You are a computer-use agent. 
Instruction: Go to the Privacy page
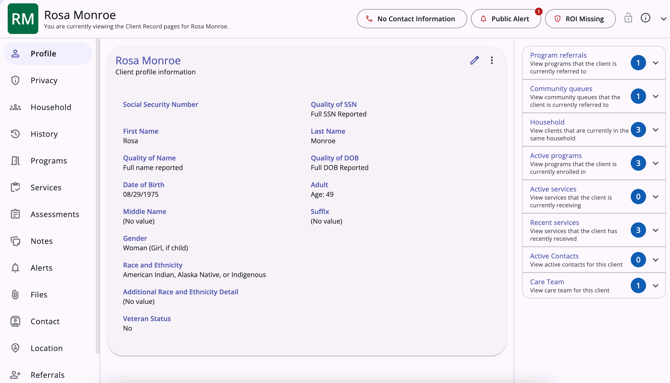click(x=48, y=80)
